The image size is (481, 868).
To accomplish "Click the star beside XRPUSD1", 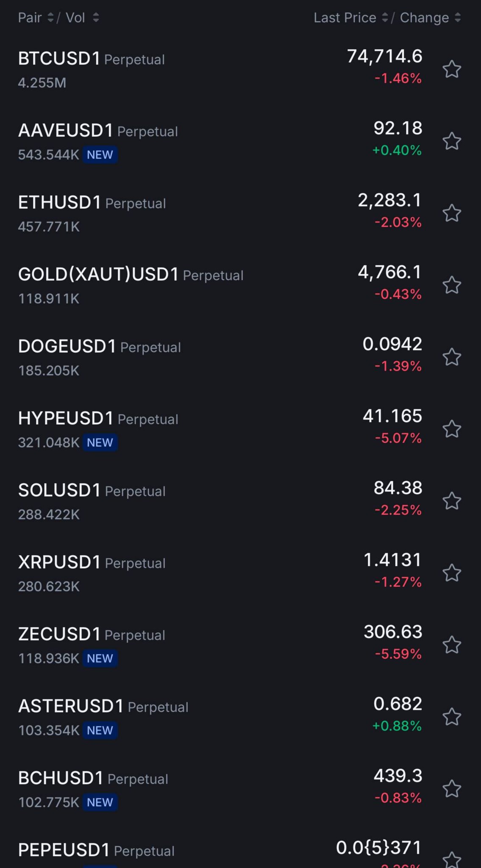I will (452, 573).
